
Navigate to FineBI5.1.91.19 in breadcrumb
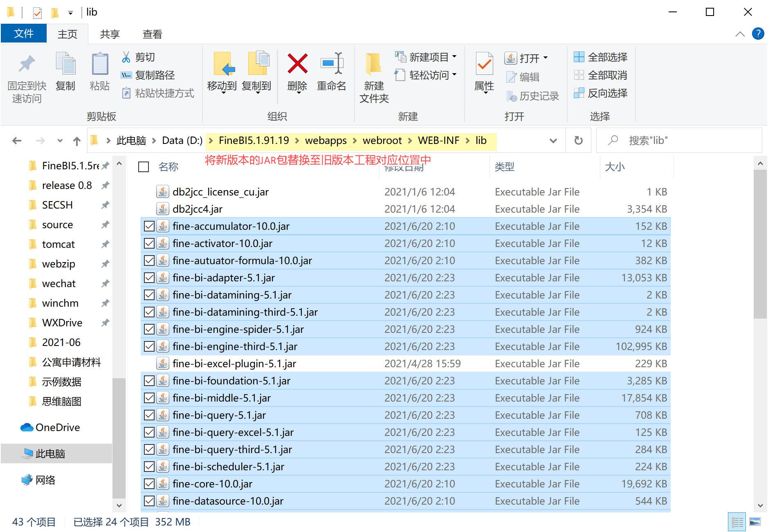pyautogui.click(x=254, y=141)
